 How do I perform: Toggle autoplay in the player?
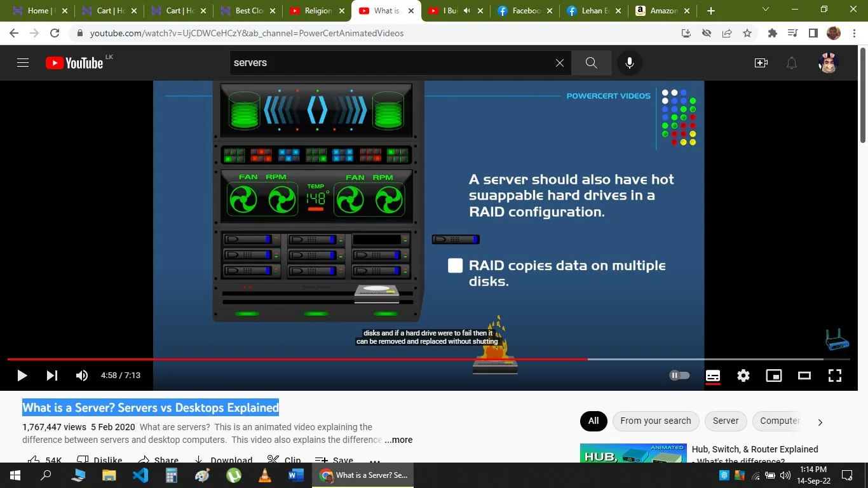(x=679, y=375)
